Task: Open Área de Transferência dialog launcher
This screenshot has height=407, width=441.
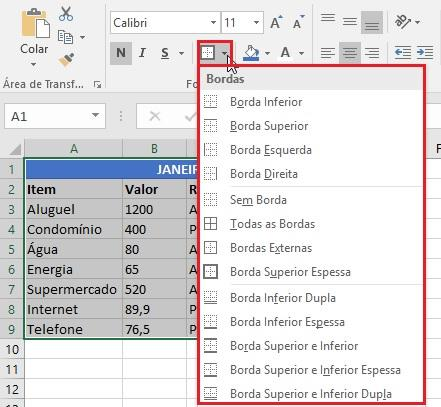Action: pyautogui.click(x=97, y=85)
